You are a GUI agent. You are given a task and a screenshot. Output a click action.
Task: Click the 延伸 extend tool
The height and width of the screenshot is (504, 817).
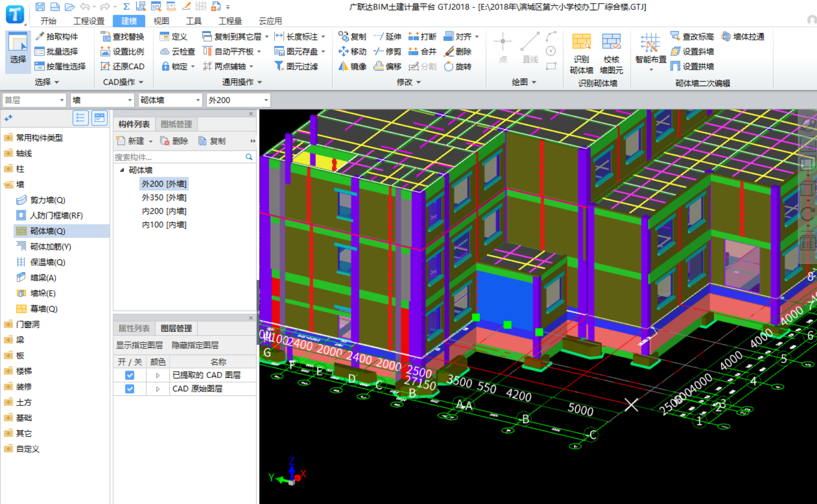387,36
